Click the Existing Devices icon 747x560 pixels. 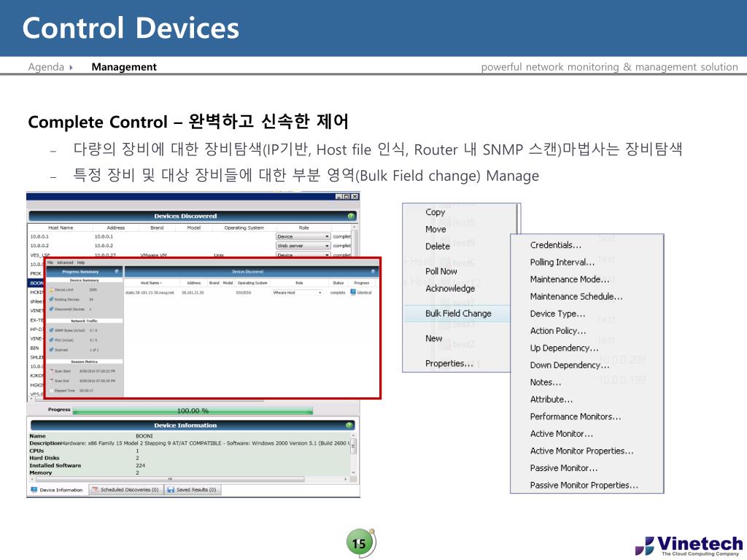[x=52, y=300]
